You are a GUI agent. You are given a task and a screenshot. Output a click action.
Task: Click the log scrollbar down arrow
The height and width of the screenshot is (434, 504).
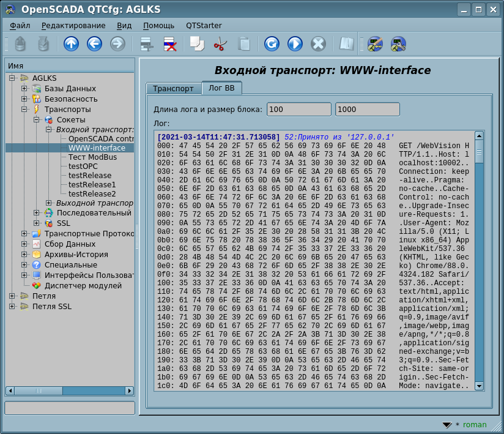479,386
